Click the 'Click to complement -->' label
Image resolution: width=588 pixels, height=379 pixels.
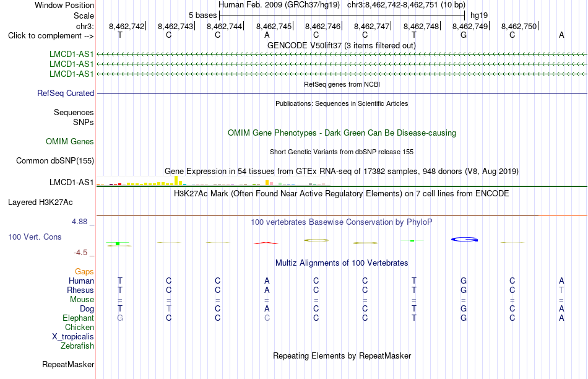click(51, 36)
